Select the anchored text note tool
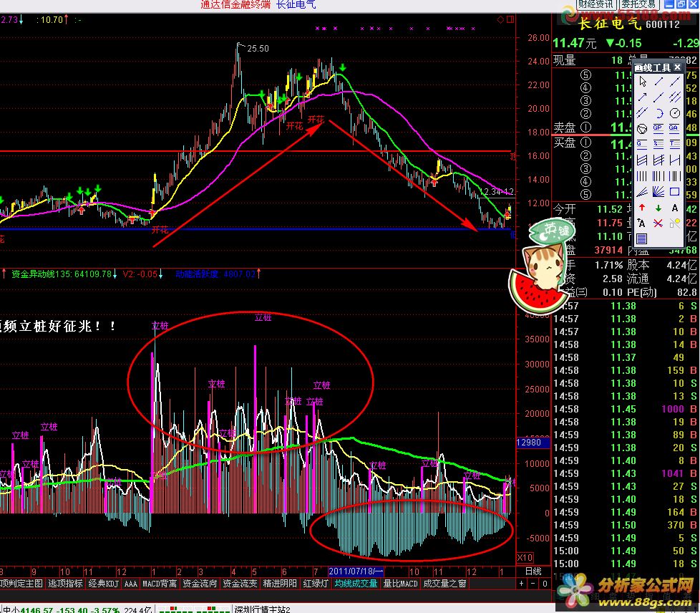The width and height of the screenshot is (700, 613). tap(642, 223)
